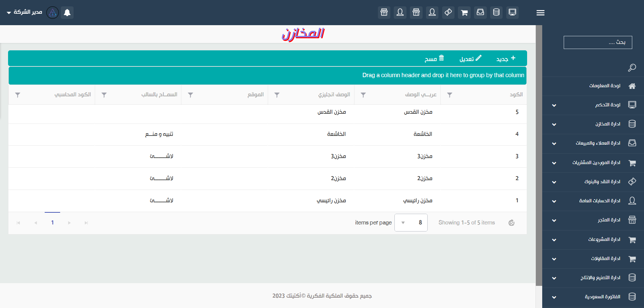Click the inbox sales icon in top bar
644x308 pixels.
pyautogui.click(x=480, y=12)
